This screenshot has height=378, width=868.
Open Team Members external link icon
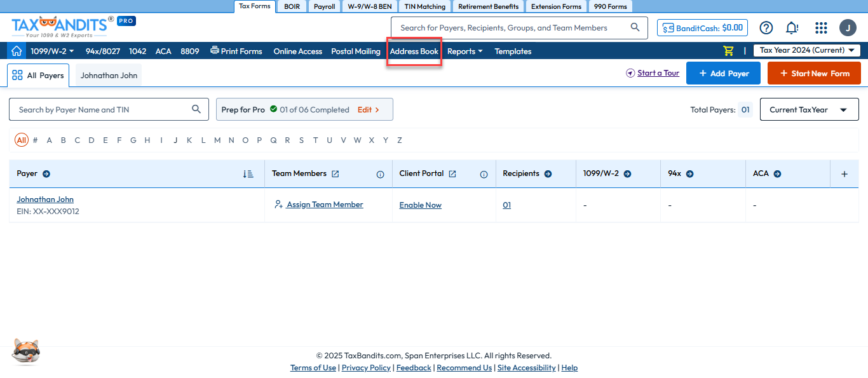(336, 174)
